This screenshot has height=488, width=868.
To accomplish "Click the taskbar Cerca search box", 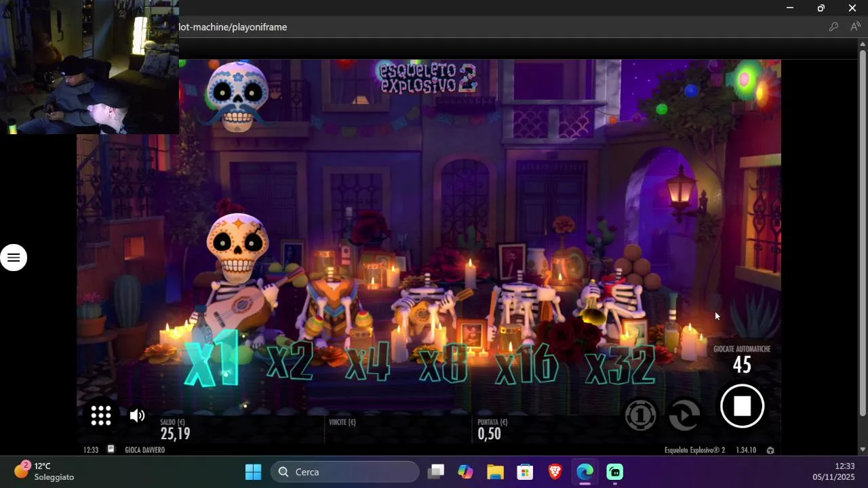I will pos(345,472).
